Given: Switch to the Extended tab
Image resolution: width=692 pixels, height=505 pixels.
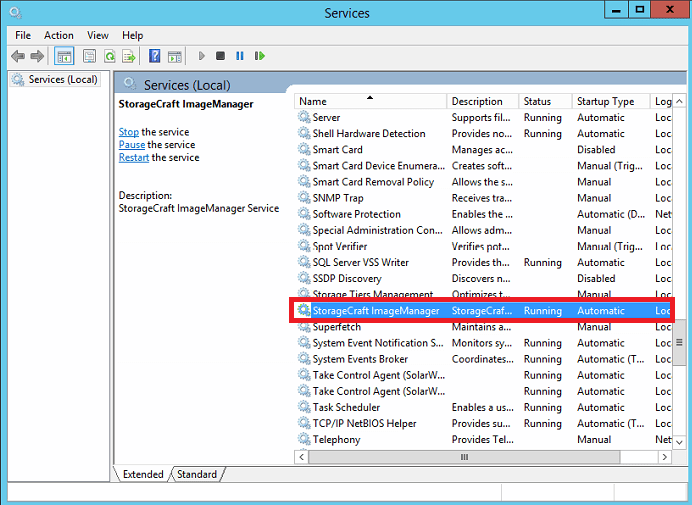Looking at the screenshot, I should 143,474.
